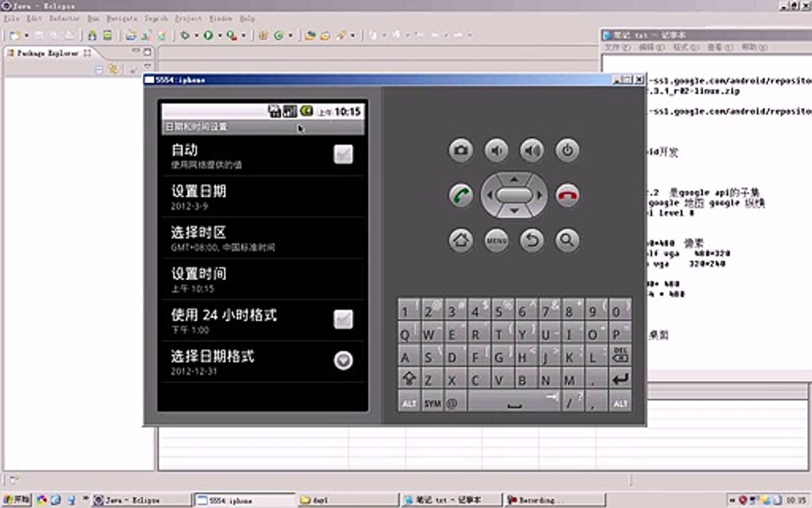Click the M key on emulator keyboard
This screenshot has height=508, width=812.
point(572,379)
